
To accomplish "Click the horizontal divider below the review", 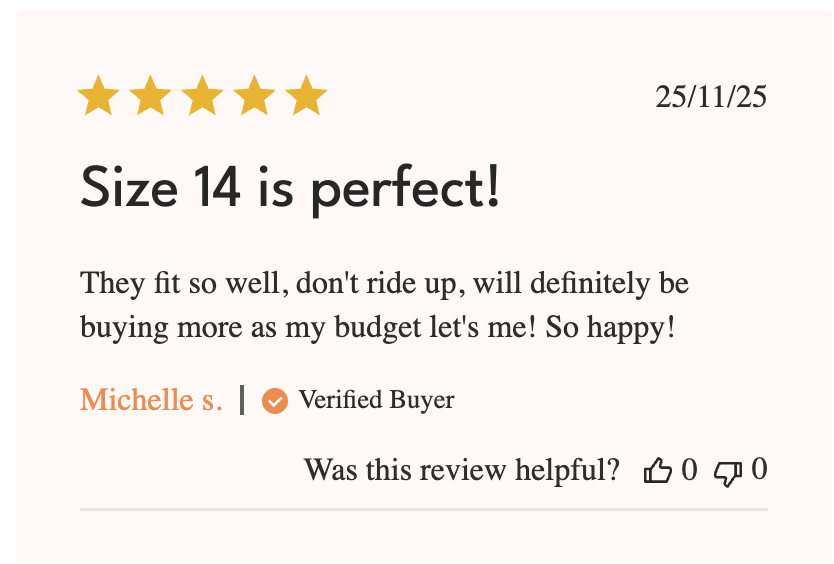I will tap(423, 510).
